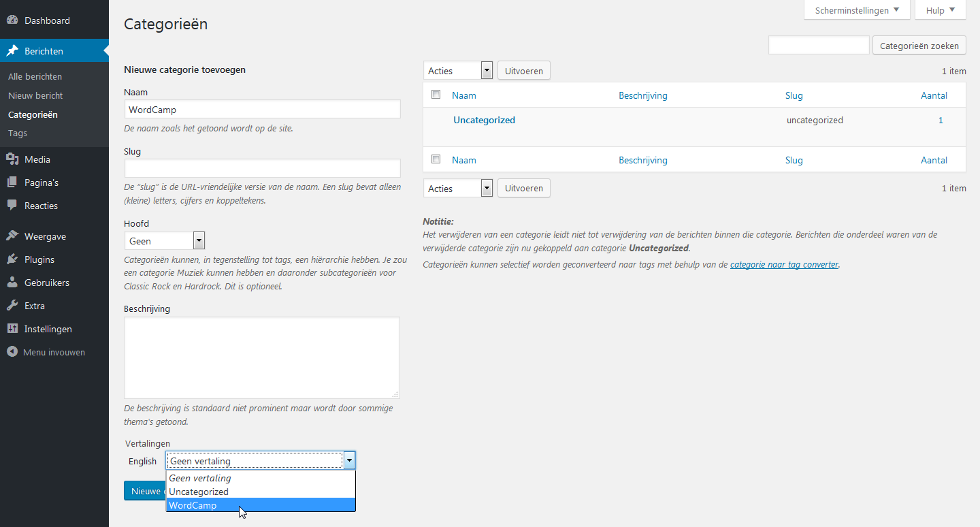Click the Reacties comment bubble icon
Image resolution: width=980 pixels, height=527 pixels.
(12, 206)
